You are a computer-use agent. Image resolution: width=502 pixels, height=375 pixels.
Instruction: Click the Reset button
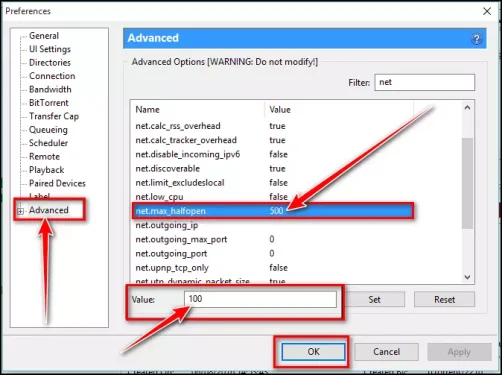coord(444,299)
